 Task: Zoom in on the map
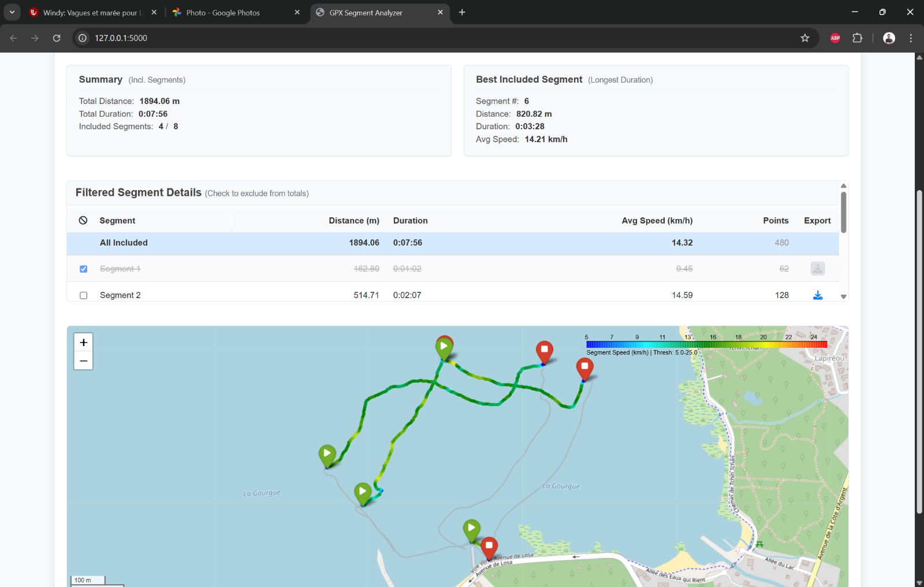coord(84,343)
